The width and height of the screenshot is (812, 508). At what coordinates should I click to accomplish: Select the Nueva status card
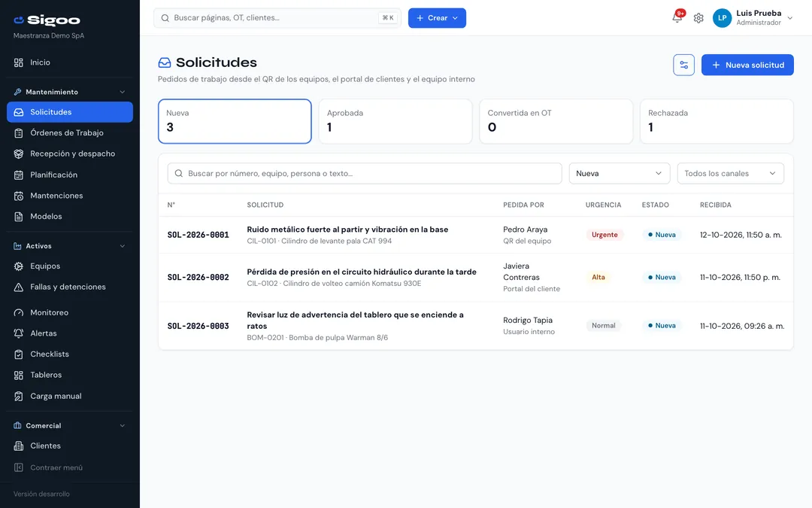pos(235,121)
